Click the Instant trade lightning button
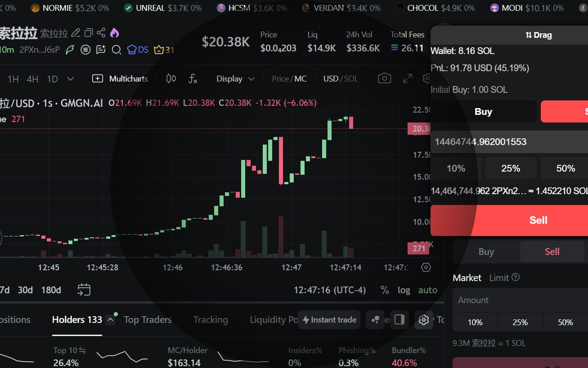 [329, 319]
